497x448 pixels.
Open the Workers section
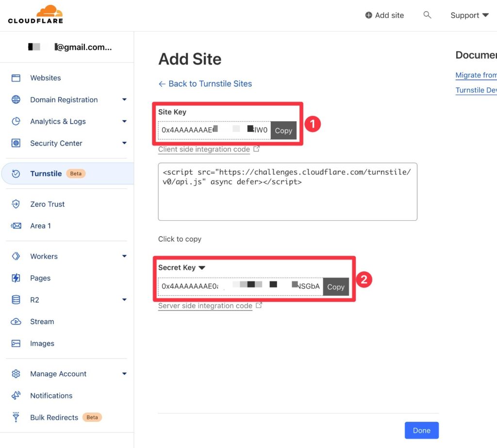[x=44, y=256]
